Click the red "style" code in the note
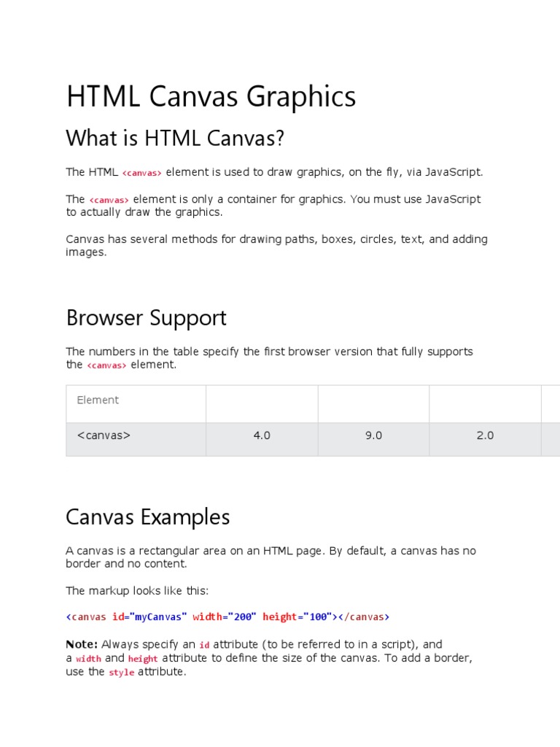The image size is (560, 747). pos(121,673)
